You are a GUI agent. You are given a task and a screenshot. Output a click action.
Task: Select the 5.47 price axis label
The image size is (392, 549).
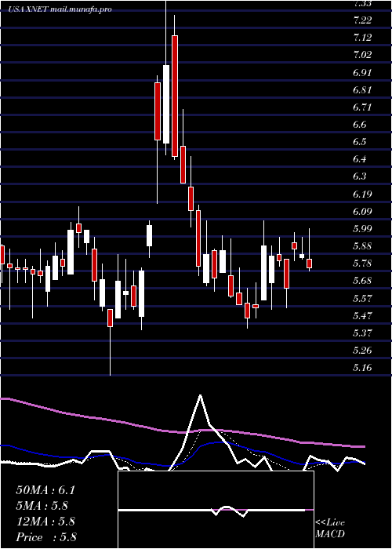(362, 316)
